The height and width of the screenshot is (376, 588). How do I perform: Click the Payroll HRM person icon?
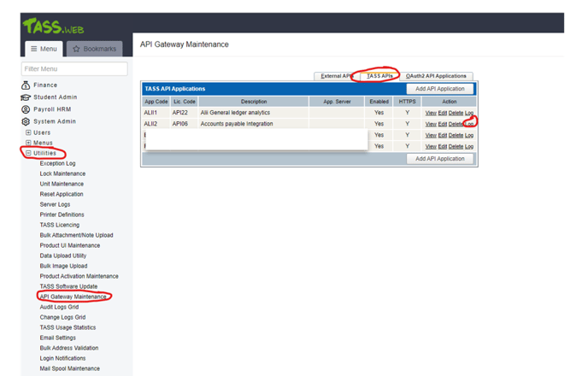click(26, 109)
